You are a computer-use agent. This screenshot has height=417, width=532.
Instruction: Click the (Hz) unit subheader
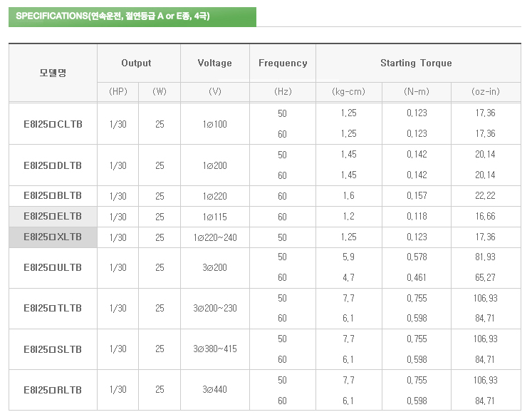283,92
